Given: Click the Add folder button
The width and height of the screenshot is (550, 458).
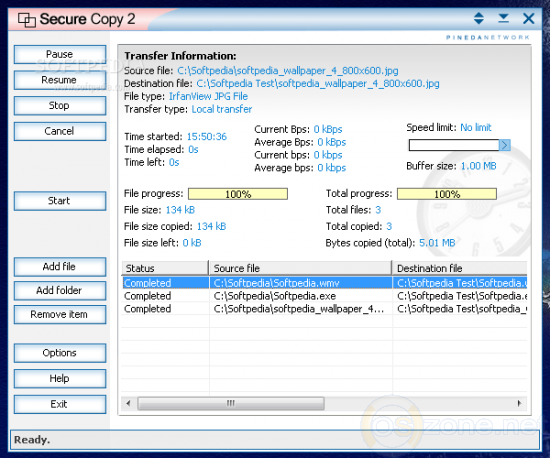Looking at the screenshot, I should [x=60, y=291].
